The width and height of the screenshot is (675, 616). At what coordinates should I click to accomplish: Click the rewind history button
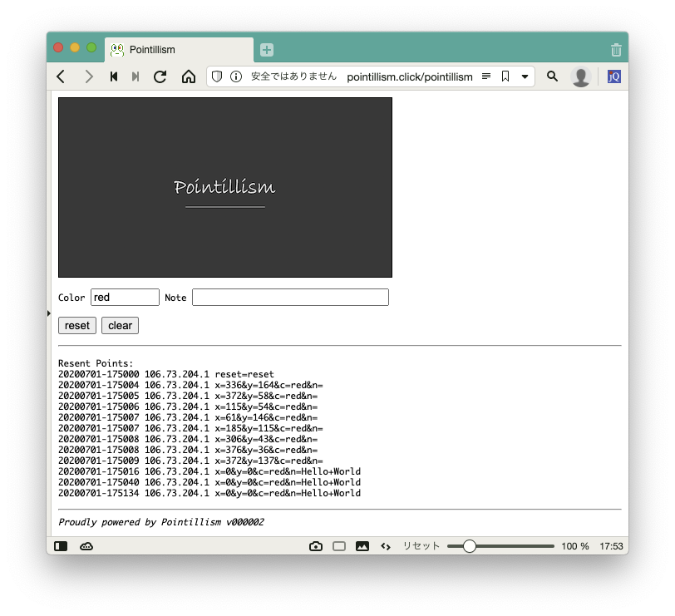[x=114, y=76]
